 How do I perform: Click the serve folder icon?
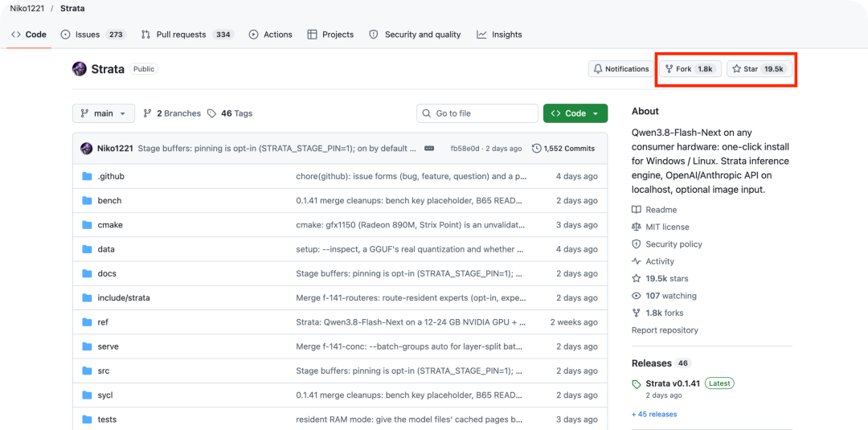[x=87, y=346]
